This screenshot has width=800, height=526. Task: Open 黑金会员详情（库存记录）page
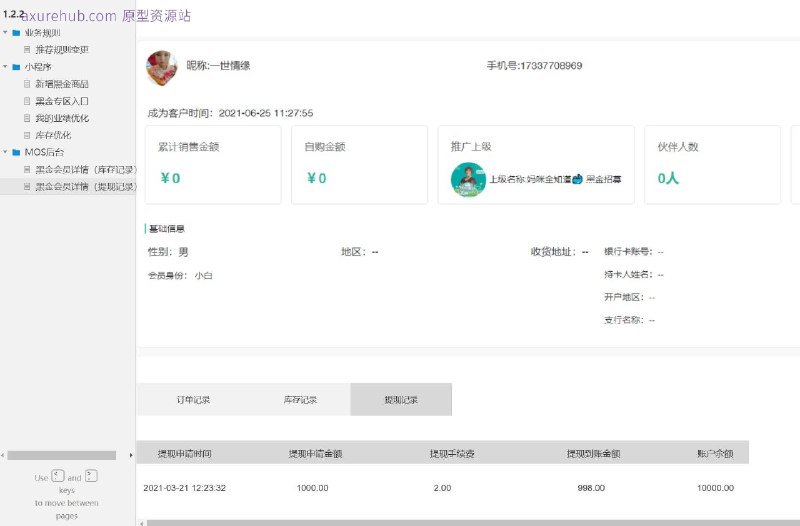pos(86,169)
